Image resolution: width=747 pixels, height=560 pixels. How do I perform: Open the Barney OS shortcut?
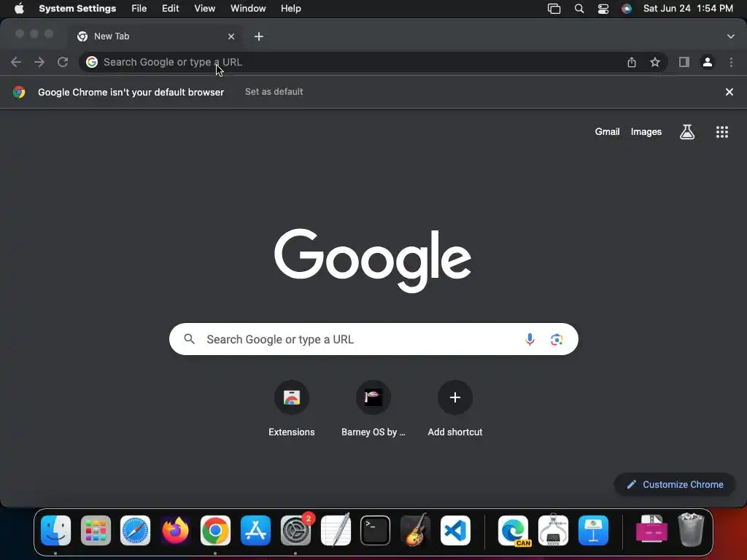pyautogui.click(x=373, y=397)
